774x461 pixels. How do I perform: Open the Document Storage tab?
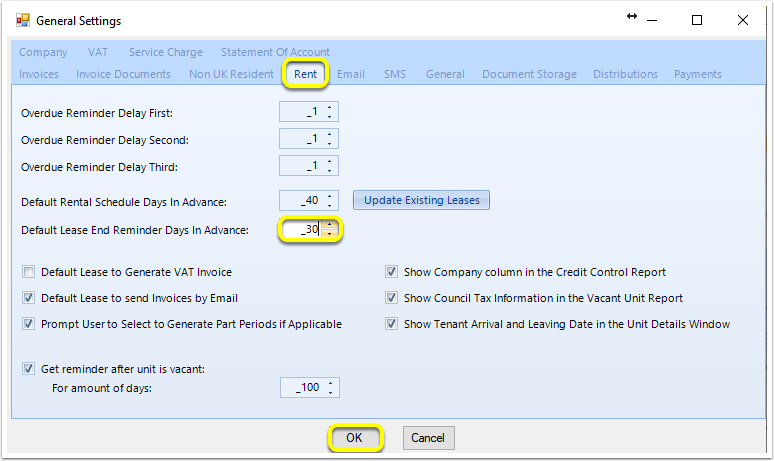click(x=529, y=74)
